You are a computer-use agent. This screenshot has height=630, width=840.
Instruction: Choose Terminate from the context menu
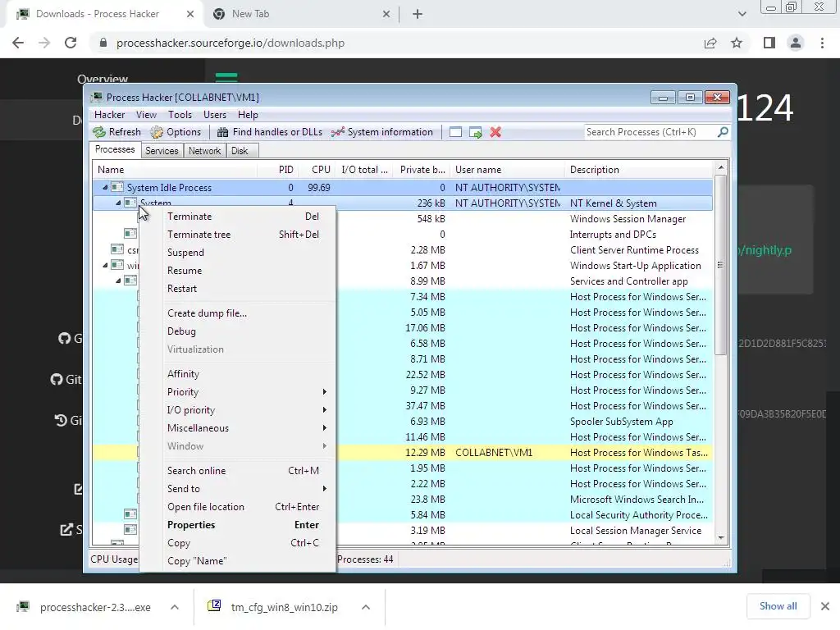[x=237, y=217]
